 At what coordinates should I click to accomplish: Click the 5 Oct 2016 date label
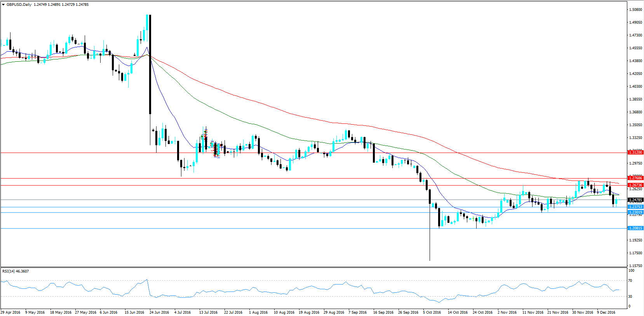432,312
